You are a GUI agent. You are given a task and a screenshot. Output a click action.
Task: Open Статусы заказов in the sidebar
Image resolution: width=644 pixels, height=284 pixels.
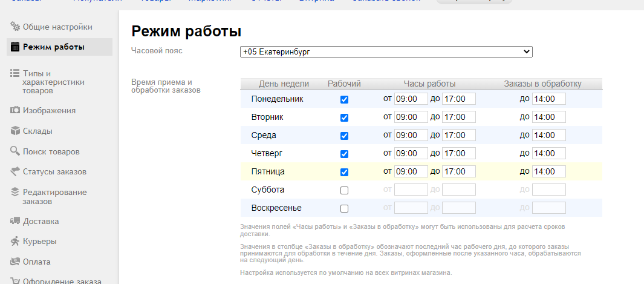(54, 171)
